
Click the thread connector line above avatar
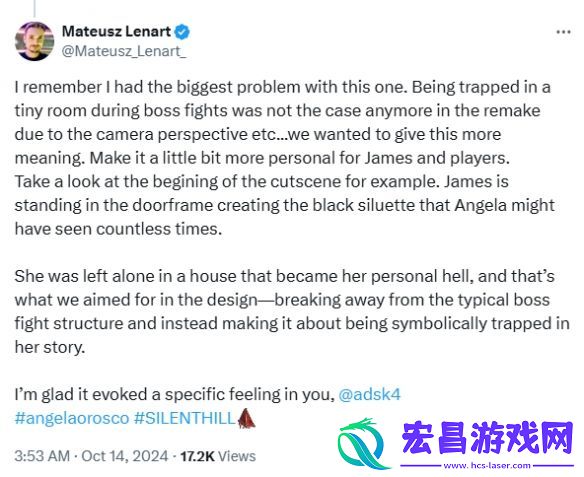34,9
